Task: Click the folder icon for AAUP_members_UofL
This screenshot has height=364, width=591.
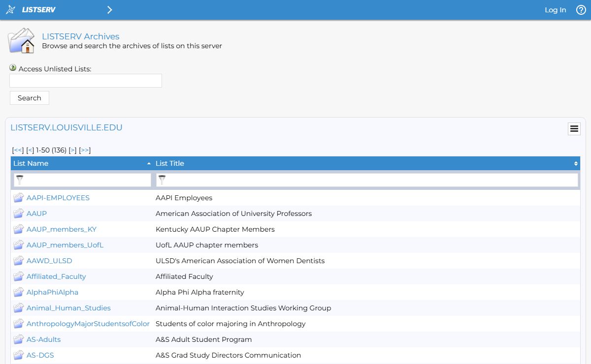Action: pos(19,245)
